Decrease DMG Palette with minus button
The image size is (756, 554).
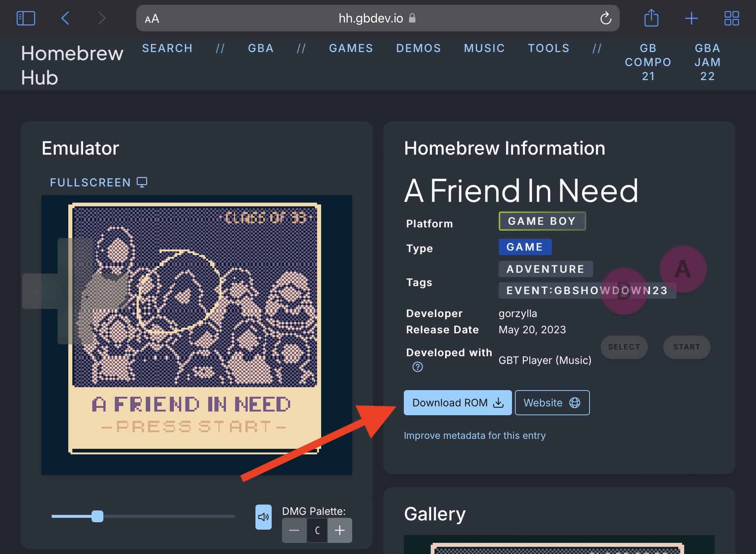click(294, 530)
